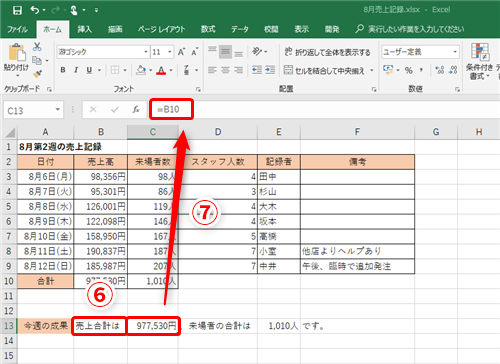This screenshot has width=500, height=364.
Task: Open the font name 游ゴシック dropdown
Action: (146, 52)
